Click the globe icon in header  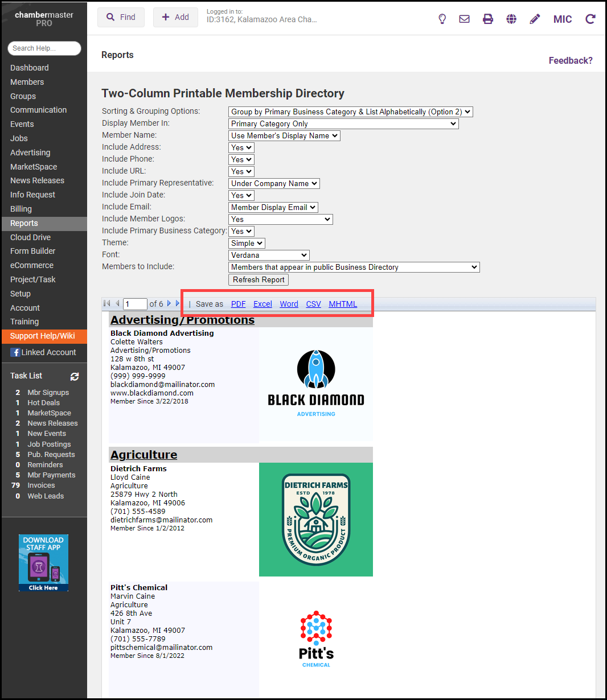[511, 19]
